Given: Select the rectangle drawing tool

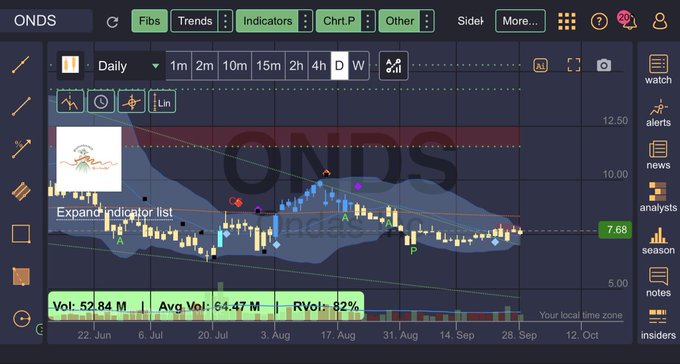Looking at the screenshot, I should (21, 234).
